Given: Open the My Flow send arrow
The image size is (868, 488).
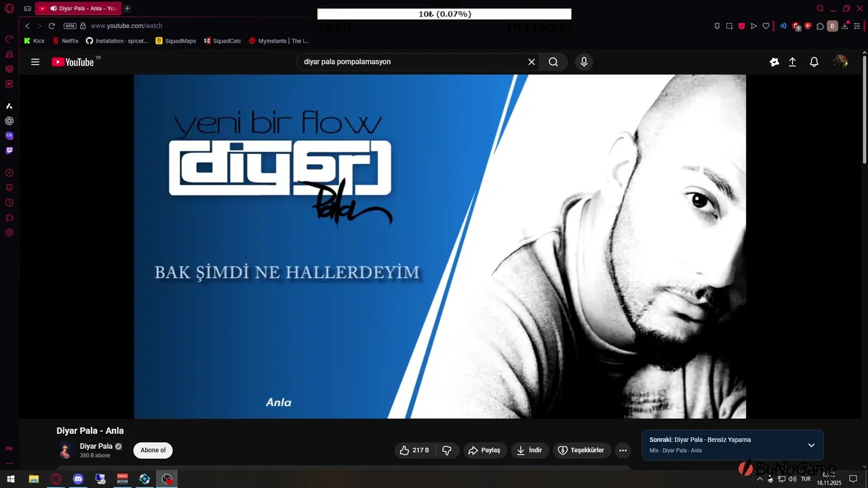Looking at the screenshot, I should click(x=753, y=26).
